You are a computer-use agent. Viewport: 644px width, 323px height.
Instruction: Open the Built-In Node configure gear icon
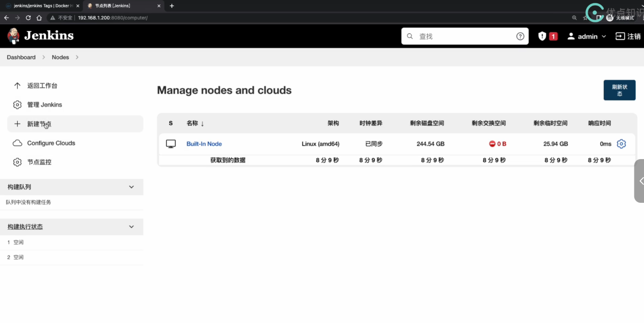(x=621, y=144)
